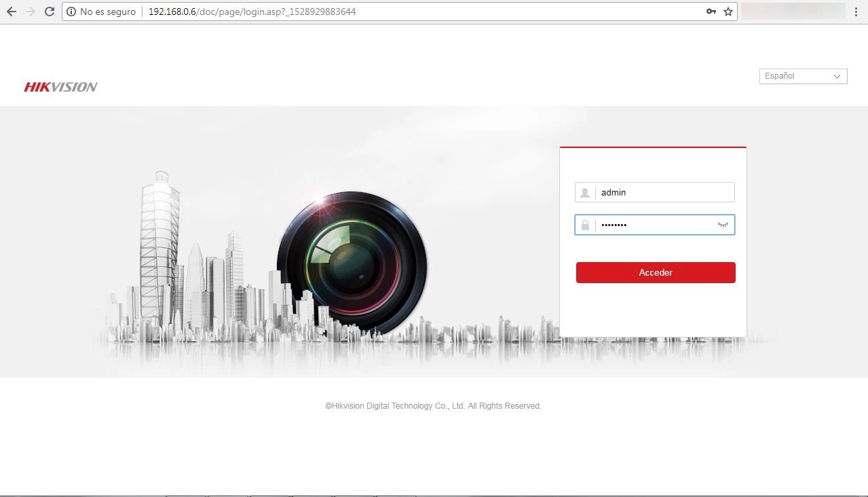Click the browser back arrow
Viewport: 868px width, 497px height.
[10, 11]
